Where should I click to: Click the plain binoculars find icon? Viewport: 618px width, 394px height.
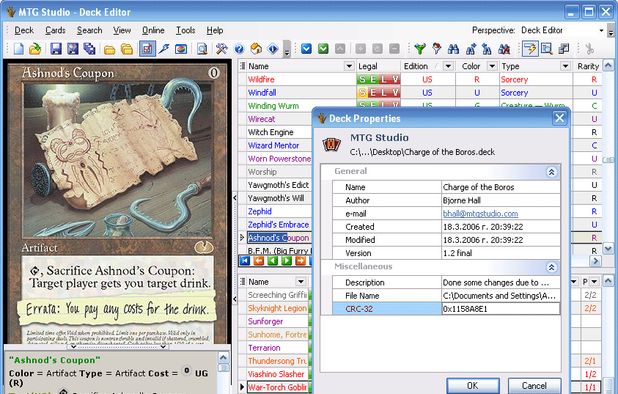(453, 49)
